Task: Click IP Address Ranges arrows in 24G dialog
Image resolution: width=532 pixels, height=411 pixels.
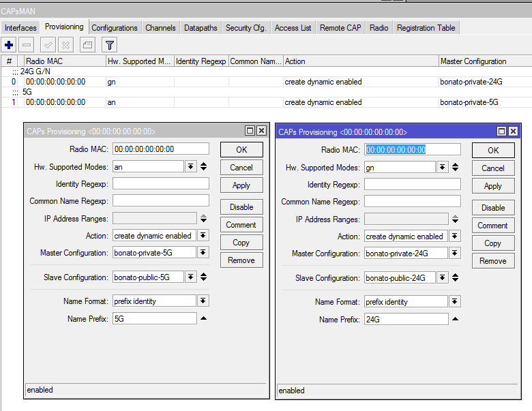Action: [456, 219]
